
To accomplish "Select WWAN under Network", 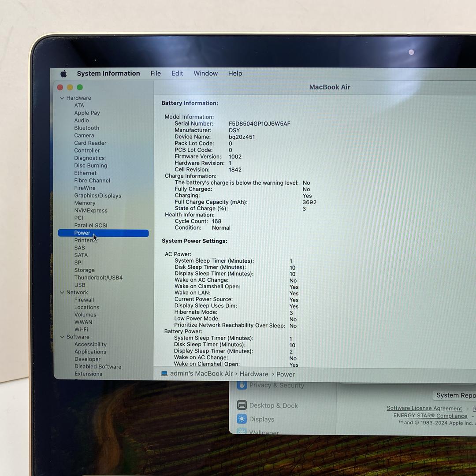I will point(83,322).
